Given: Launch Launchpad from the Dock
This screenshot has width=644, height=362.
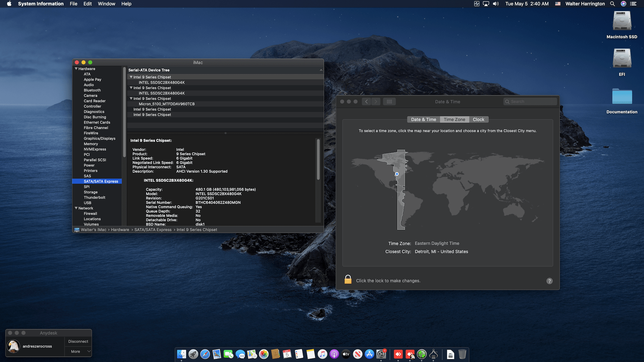Looking at the screenshot, I should tap(193, 354).
